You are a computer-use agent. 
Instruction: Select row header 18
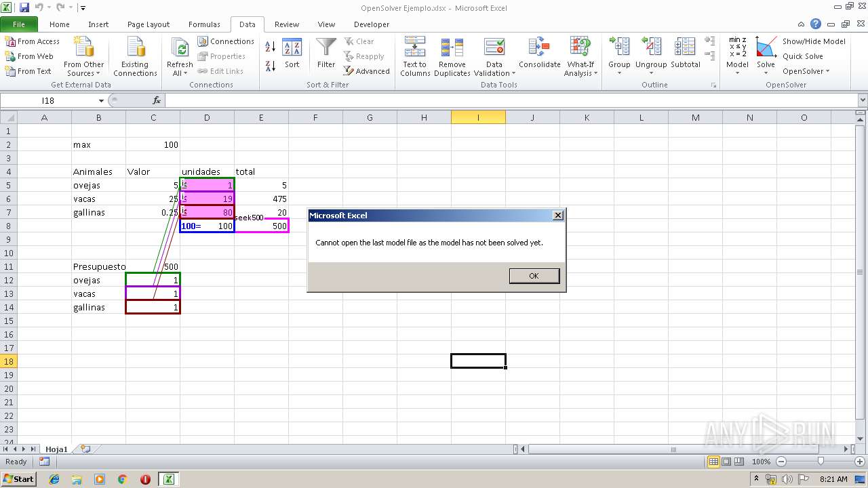[9, 361]
